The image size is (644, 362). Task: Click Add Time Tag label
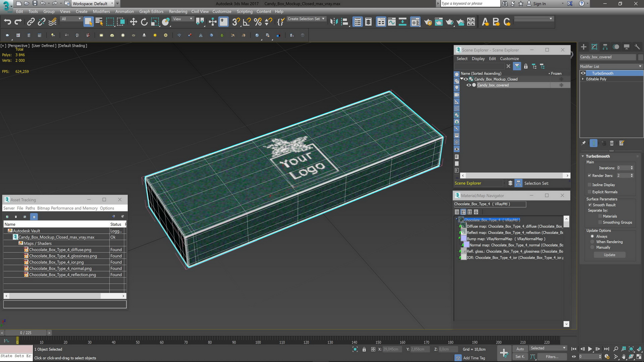click(474, 358)
